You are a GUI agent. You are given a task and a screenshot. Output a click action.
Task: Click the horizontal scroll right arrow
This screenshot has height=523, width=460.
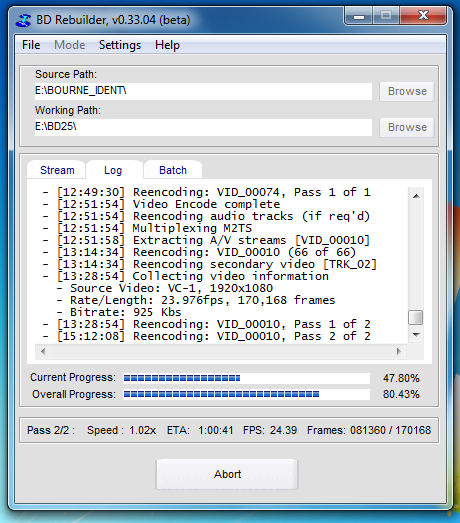pyautogui.click(x=399, y=351)
